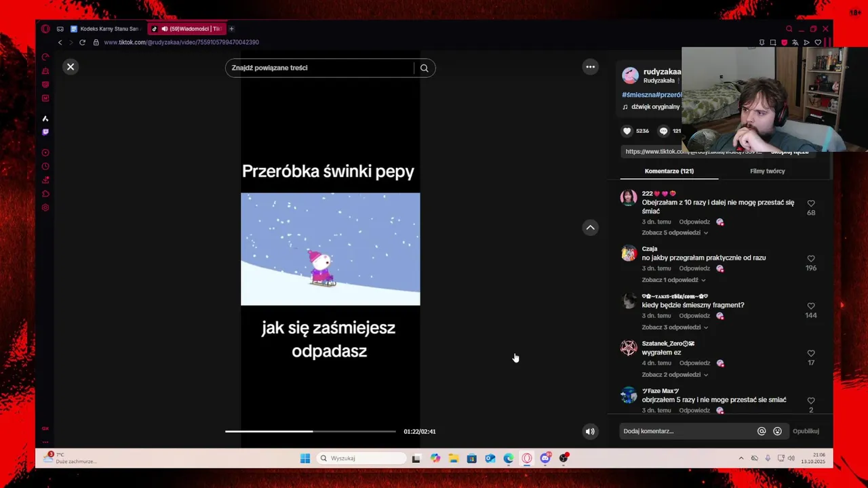Open the three-dot video options menu
868x488 pixels.
click(x=591, y=66)
